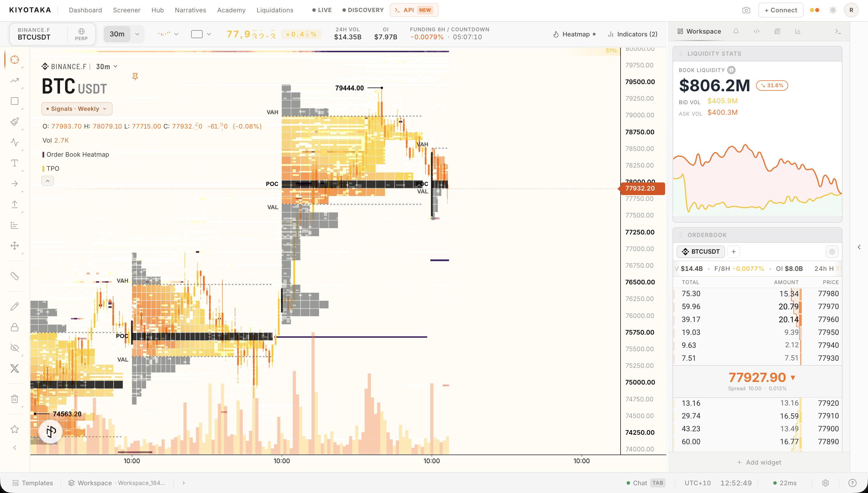The width and height of the screenshot is (868, 493).
Task: Open the terminal panel icon
Action: (838, 32)
